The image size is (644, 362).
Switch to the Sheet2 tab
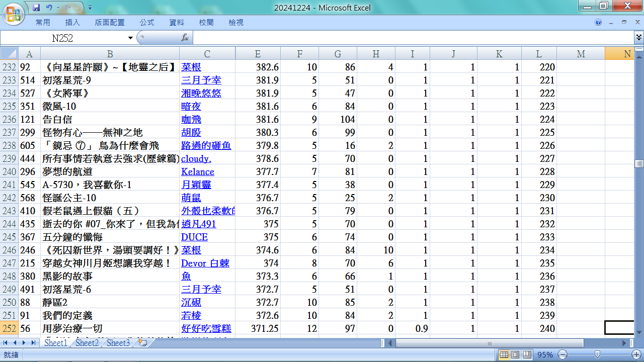click(x=87, y=343)
